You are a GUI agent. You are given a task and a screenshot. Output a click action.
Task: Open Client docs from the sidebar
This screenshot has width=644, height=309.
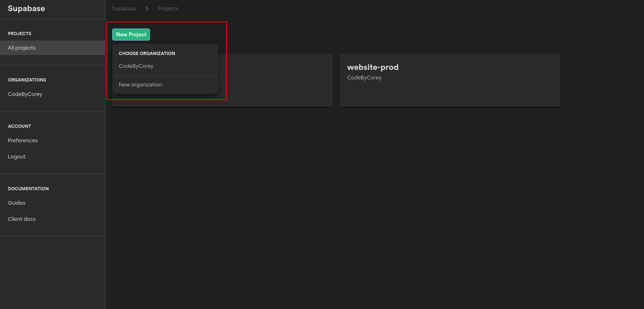click(22, 219)
